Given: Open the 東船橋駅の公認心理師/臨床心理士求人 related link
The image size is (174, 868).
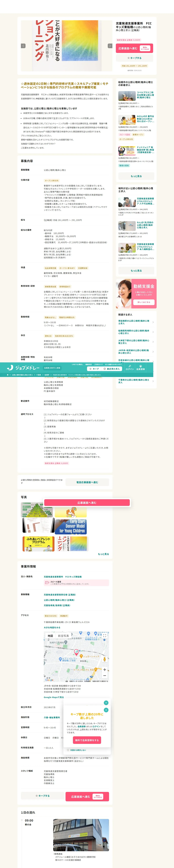Looking at the screenshot, I should coord(136,322).
